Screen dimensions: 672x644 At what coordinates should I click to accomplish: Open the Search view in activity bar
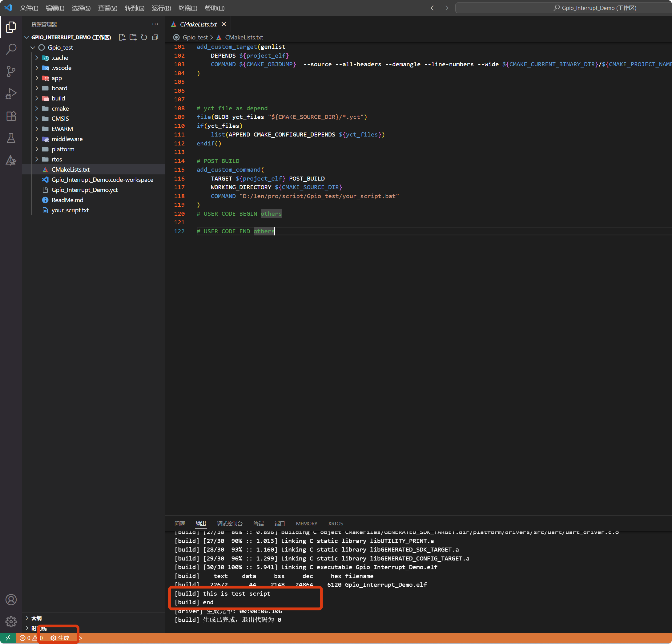tap(11, 49)
